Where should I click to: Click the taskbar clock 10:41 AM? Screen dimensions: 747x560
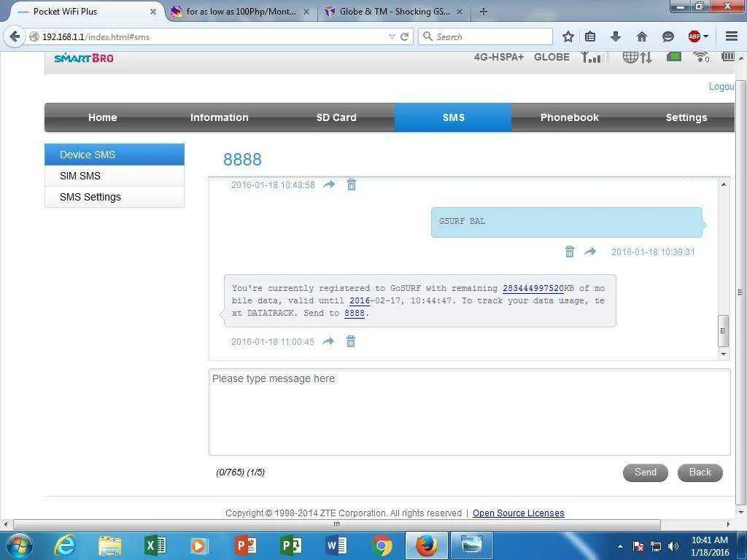pos(709,546)
